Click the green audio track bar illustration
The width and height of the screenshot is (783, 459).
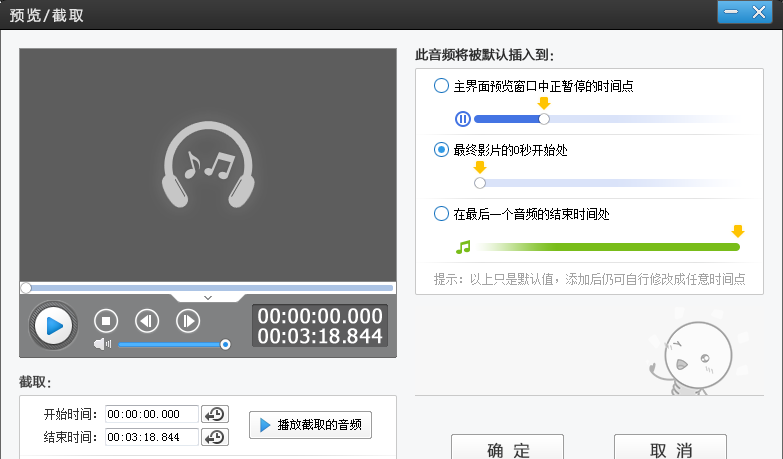tap(607, 247)
